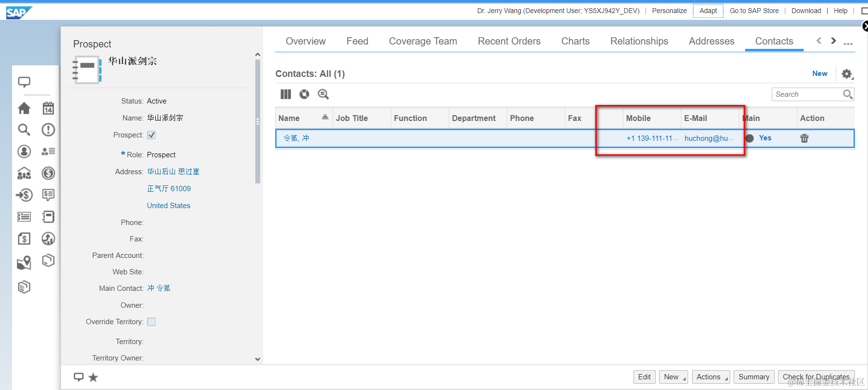
Task: Open the bottom New dropdown button
Action: 674,377
